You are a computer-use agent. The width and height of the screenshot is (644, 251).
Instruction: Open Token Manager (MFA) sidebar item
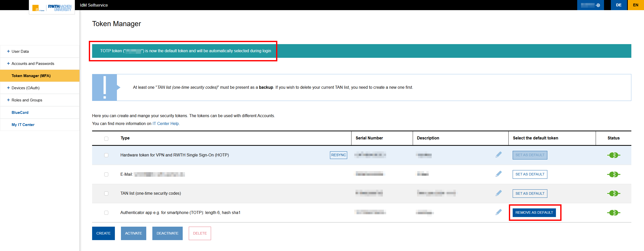[31, 76]
